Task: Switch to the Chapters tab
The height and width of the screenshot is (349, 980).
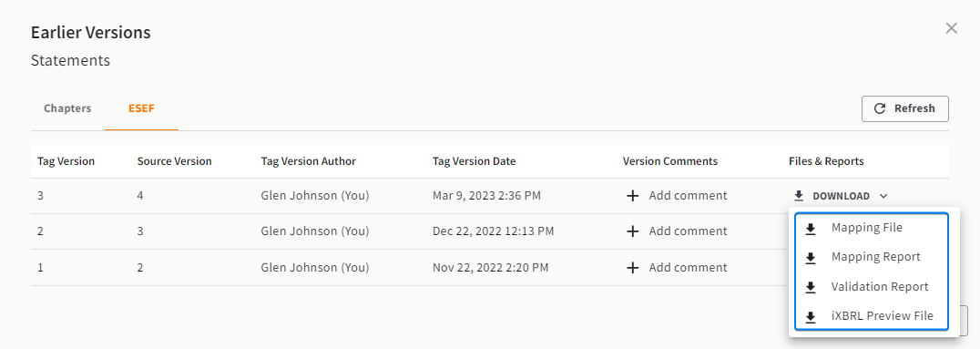Action: [67, 108]
